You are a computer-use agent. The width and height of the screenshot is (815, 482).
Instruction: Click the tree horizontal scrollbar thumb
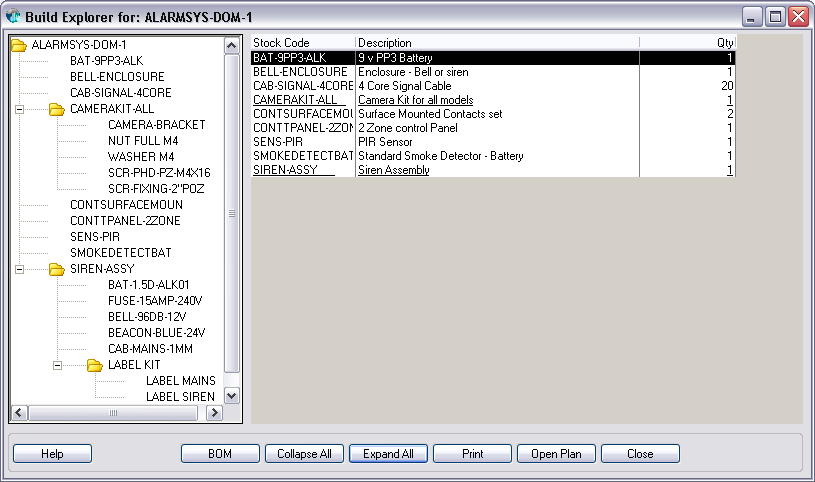tap(113, 413)
